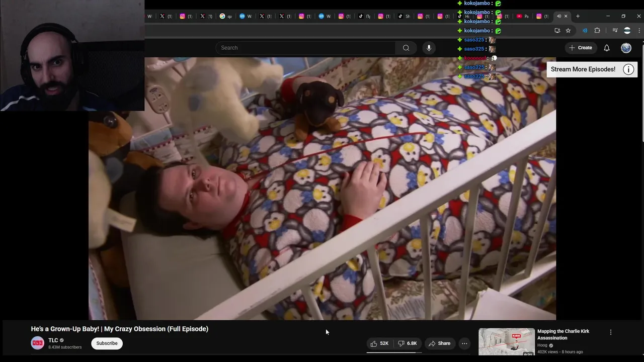Click the Mapping the Charlie Kirk video thumbnail
The width and height of the screenshot is (644, 362).
click(x=507, y=342)
